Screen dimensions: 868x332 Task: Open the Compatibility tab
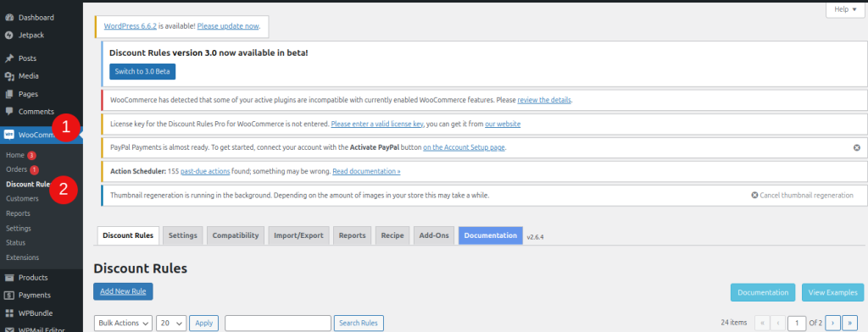coord(236,235)
